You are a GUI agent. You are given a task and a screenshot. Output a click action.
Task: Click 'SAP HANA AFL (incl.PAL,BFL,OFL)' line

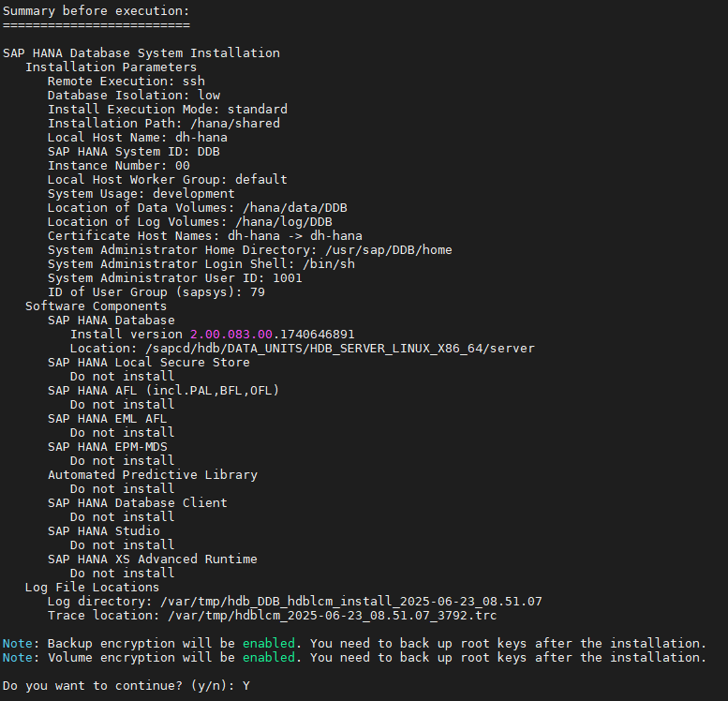163,390
